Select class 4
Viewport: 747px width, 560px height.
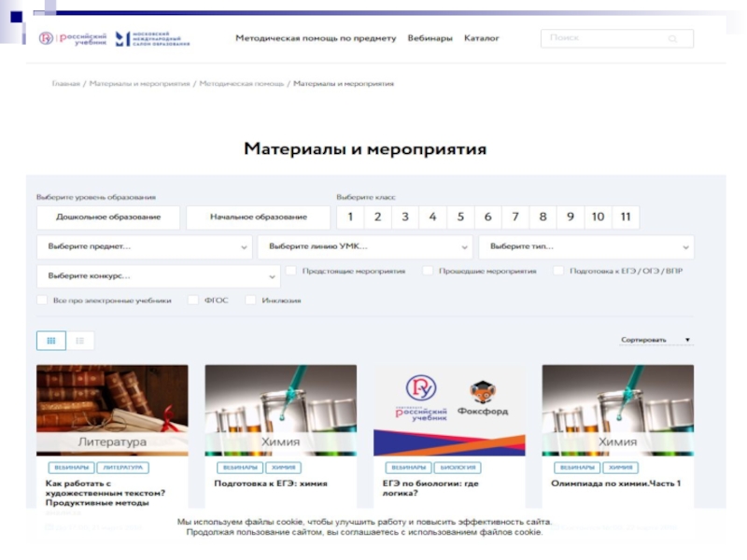point(432,217)
